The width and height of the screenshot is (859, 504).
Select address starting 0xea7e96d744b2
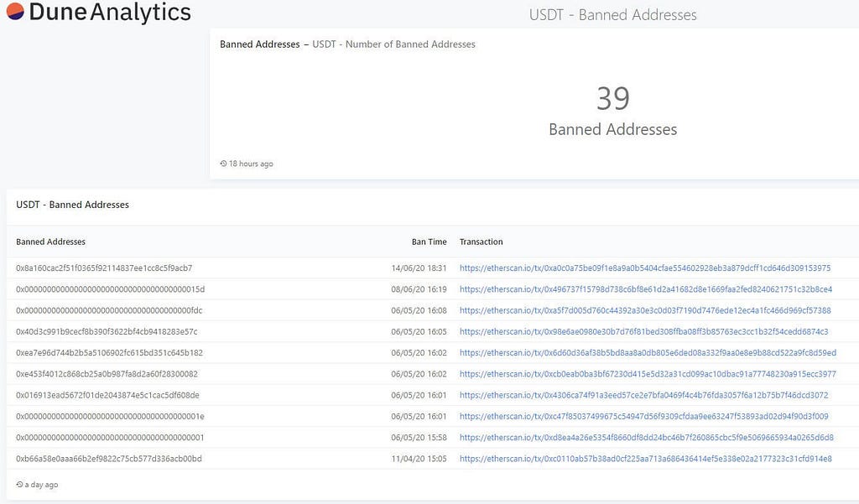pos(109,353)
